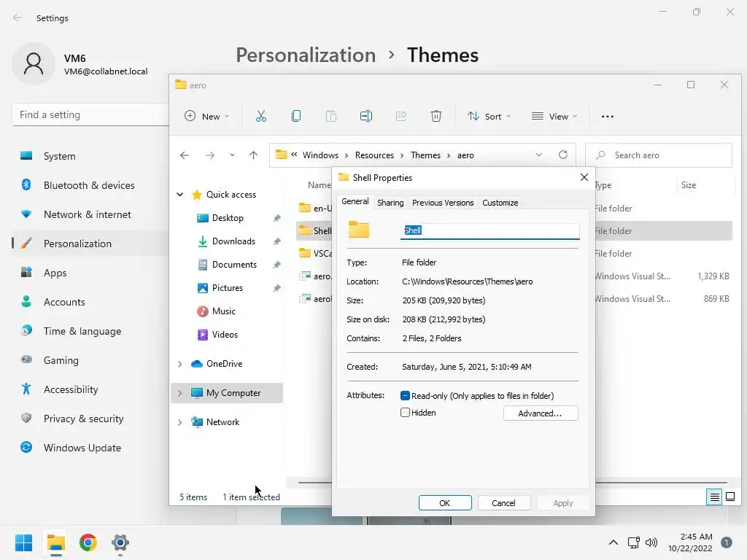This screenshot has width=747, height=560.
Task: Switch to details view layout icon
Action: [x=714, y=497]
